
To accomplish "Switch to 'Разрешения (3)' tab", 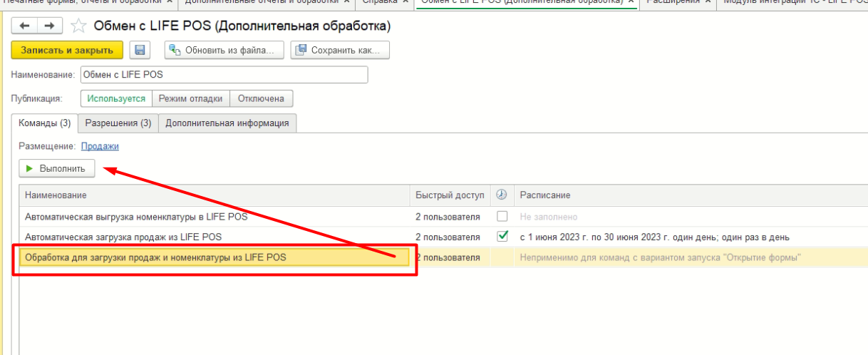I will 118,123.
